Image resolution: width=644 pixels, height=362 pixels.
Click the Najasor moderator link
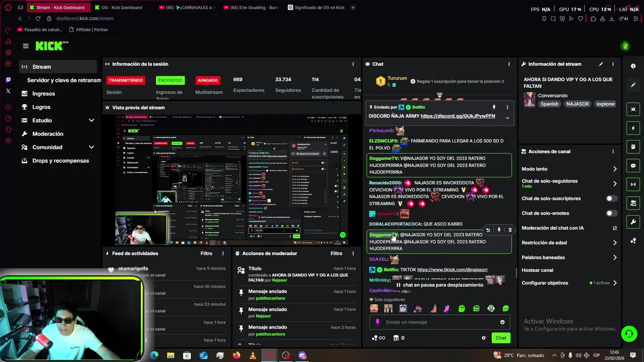(x=263, y=316)
